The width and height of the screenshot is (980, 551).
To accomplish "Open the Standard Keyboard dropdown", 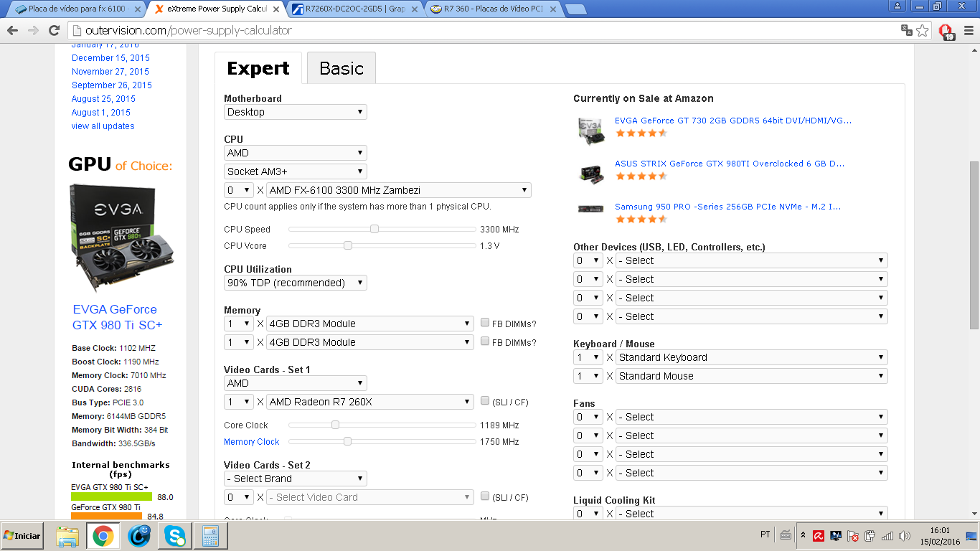I will [752, 357].
